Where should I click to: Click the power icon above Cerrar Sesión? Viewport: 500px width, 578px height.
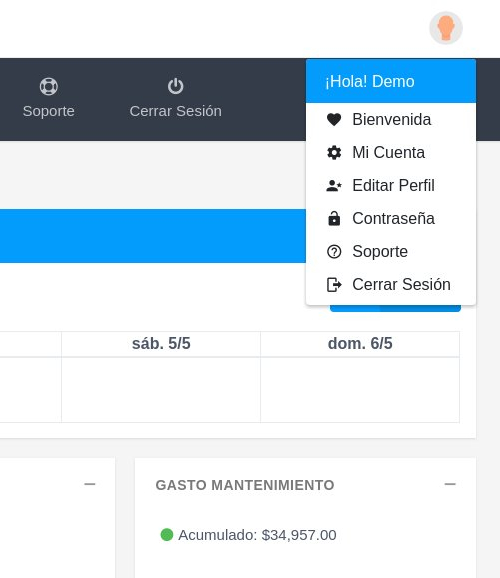(176, 86)
